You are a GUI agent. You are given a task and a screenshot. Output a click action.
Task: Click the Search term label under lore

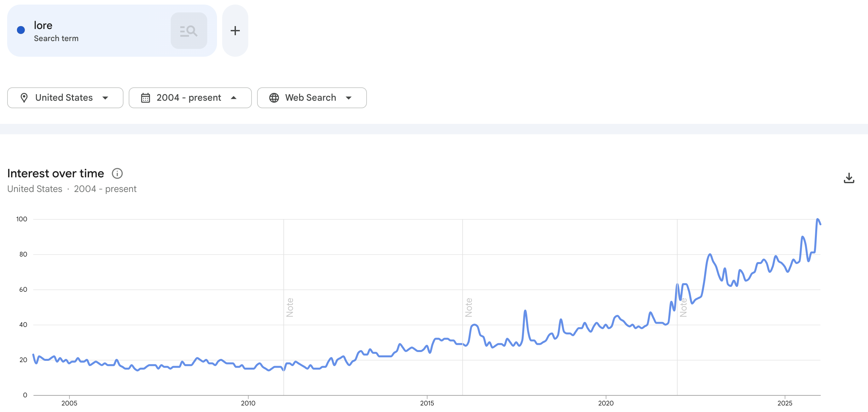[56, 38]
